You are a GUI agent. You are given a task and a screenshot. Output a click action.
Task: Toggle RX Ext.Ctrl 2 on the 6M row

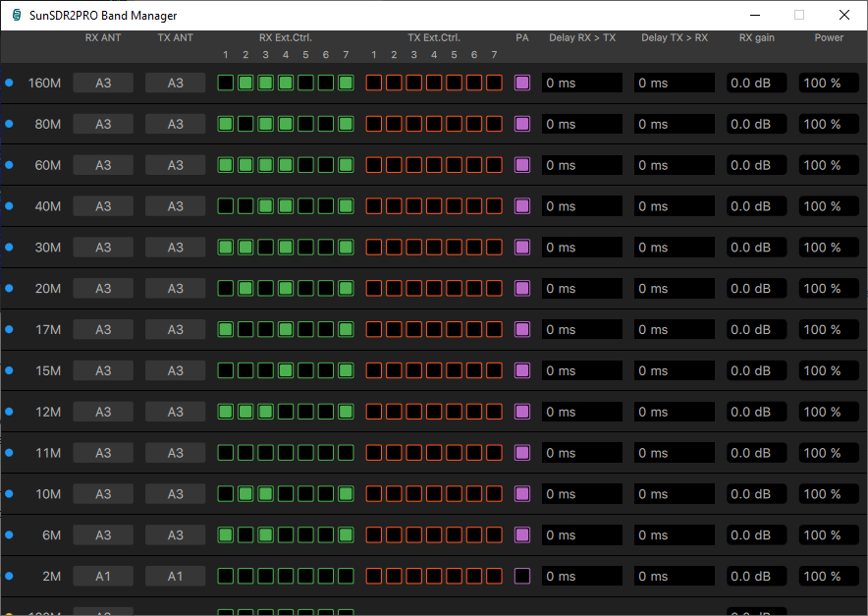[x=245, y=534]
